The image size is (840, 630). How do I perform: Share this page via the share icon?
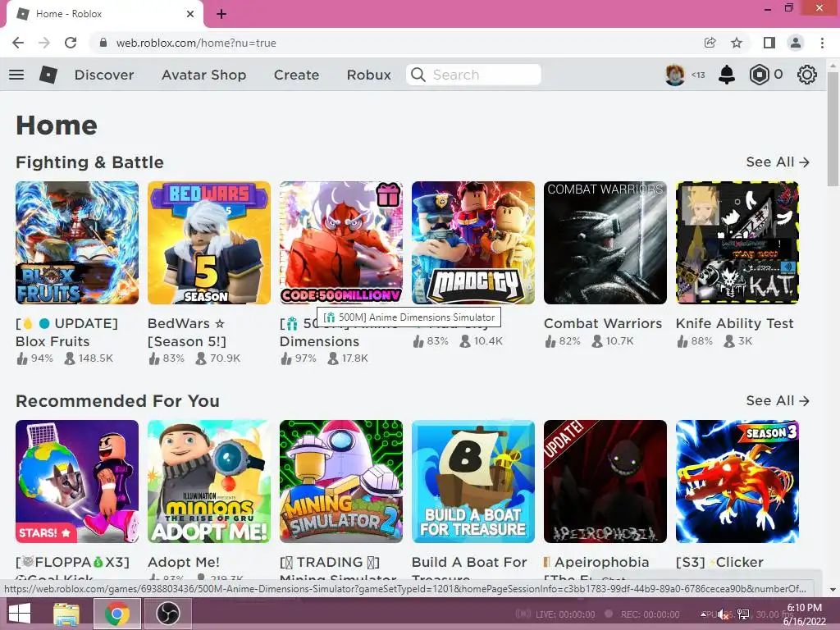click(710, 43)
